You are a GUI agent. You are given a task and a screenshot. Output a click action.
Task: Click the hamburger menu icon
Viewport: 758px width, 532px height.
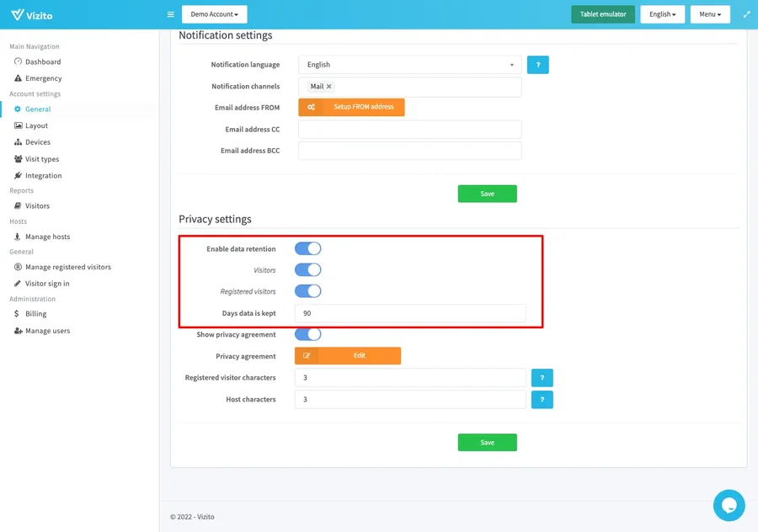[x=171, y=14]
